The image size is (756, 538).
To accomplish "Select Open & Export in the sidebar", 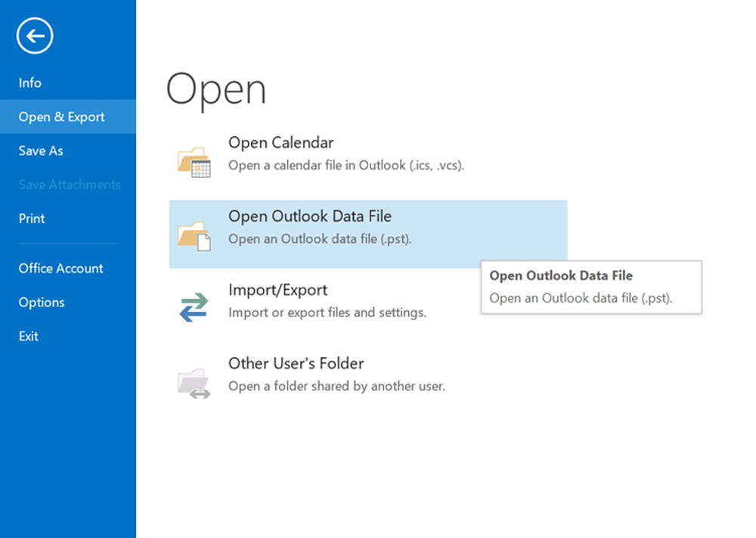I will pyautogui.click(x=62, y=117).
